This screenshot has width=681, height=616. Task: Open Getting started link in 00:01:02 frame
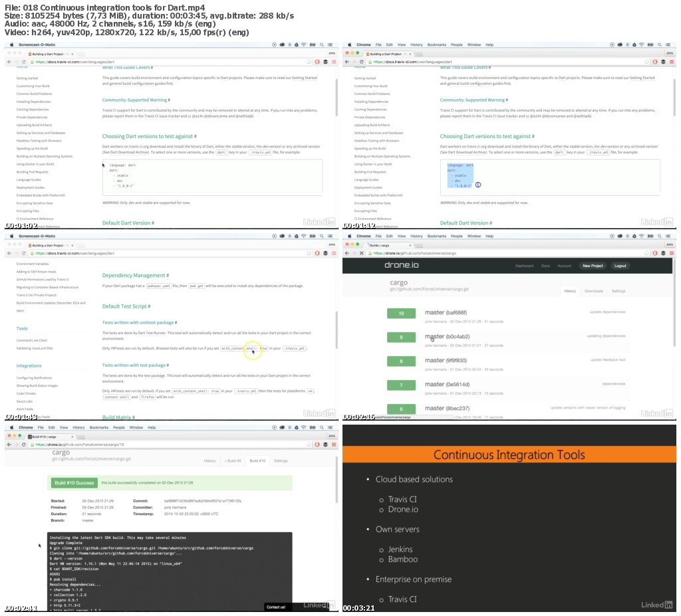tap(27, 78)
